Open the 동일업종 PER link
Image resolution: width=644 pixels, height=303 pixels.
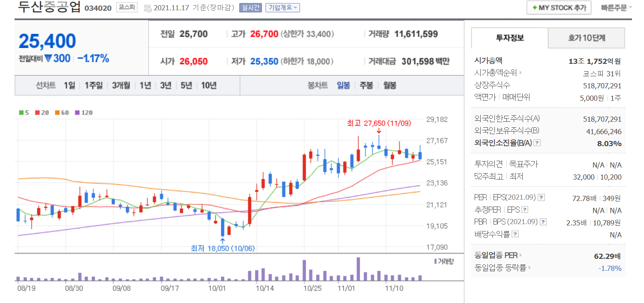point(498,255)
